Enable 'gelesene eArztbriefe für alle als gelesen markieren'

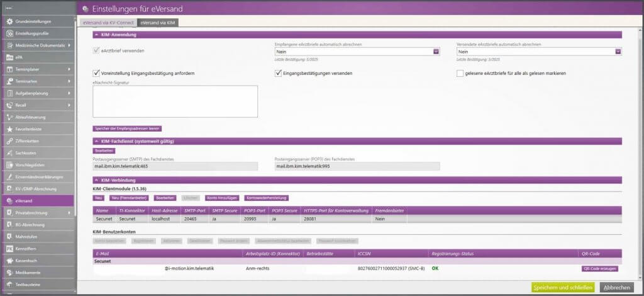click(460, 74)
